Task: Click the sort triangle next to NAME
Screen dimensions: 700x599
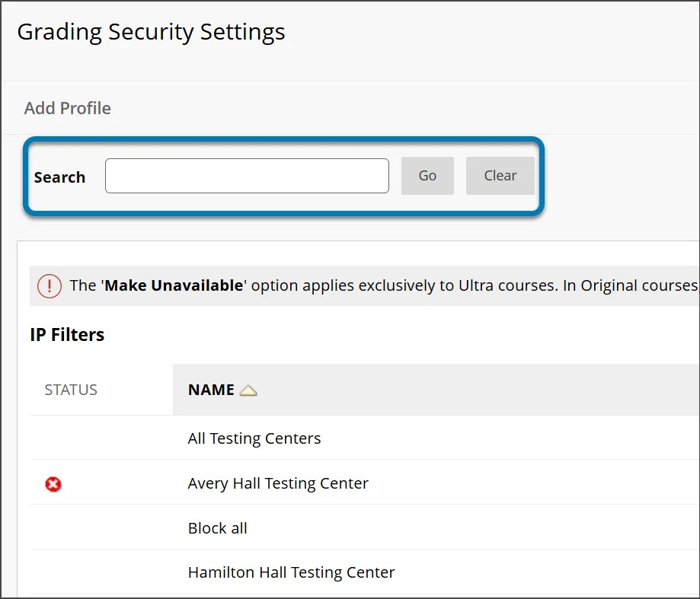Action: pyautogui.click(x=248, y=389)
